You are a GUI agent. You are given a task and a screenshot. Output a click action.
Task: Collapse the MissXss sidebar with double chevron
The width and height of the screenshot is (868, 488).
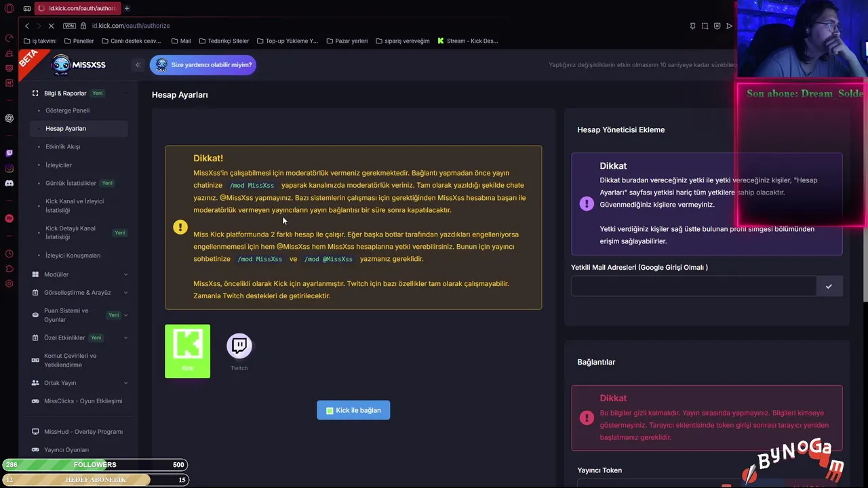[138, 65]
